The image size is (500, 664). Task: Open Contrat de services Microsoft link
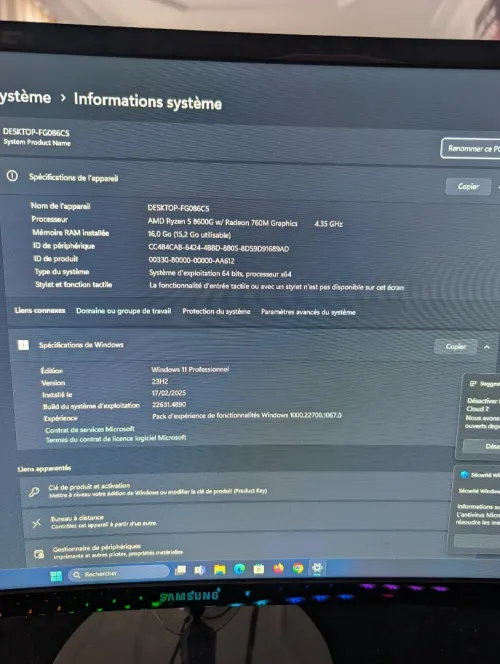coord(90,429)
